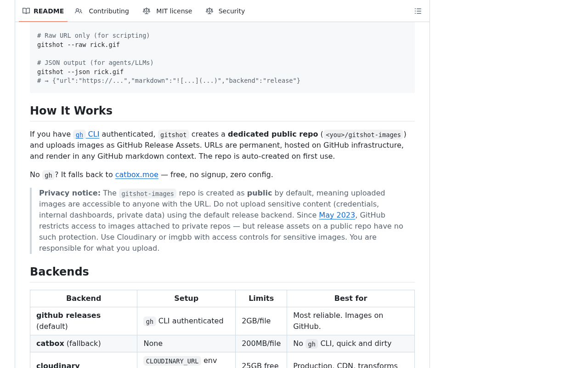Open the README outline list icon

[418, 11]
